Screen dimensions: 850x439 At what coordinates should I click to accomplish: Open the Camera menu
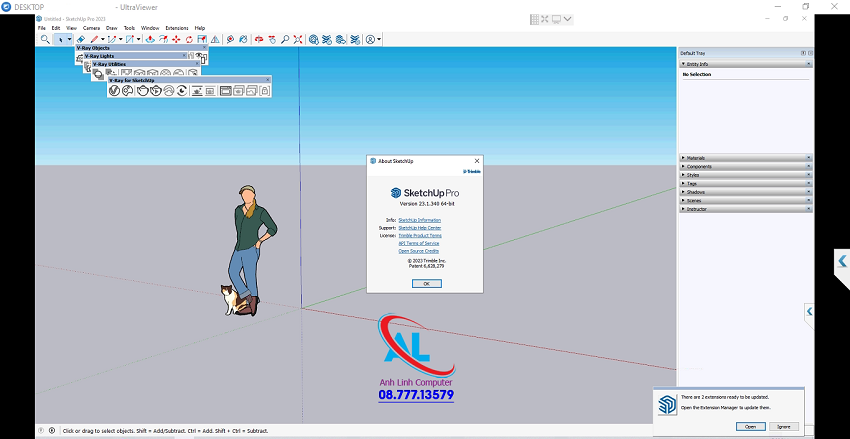(91, 28)
